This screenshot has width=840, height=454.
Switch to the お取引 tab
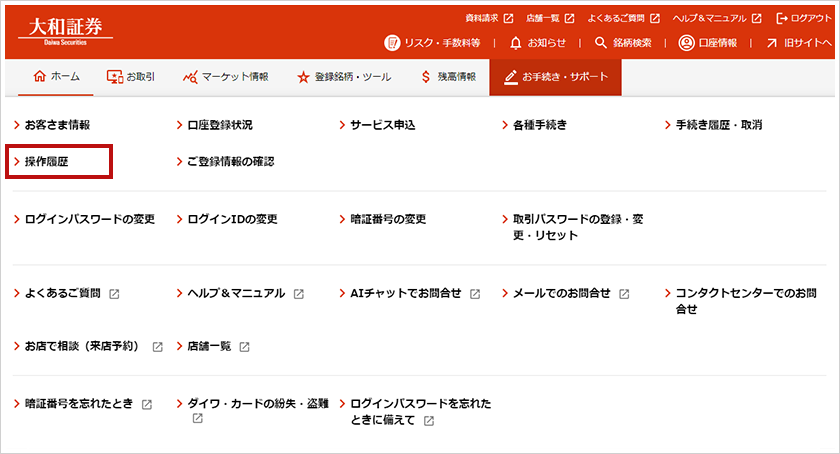coord(131,77)
